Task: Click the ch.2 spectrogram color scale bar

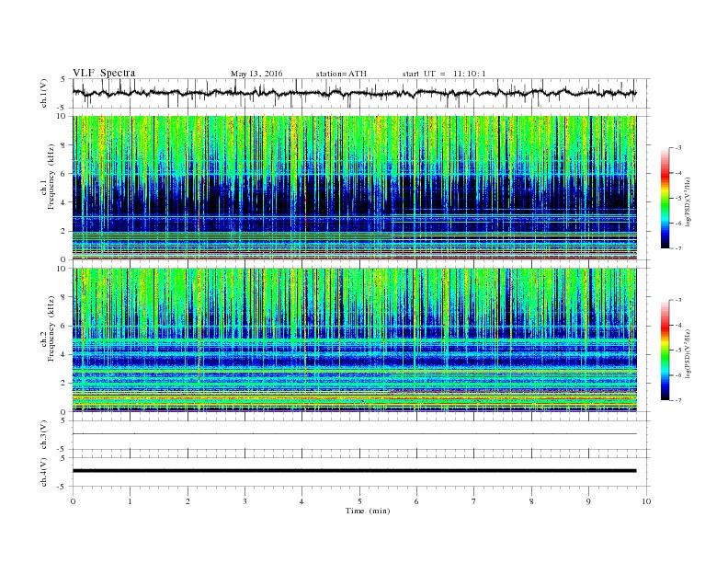Action: (665, 350)
